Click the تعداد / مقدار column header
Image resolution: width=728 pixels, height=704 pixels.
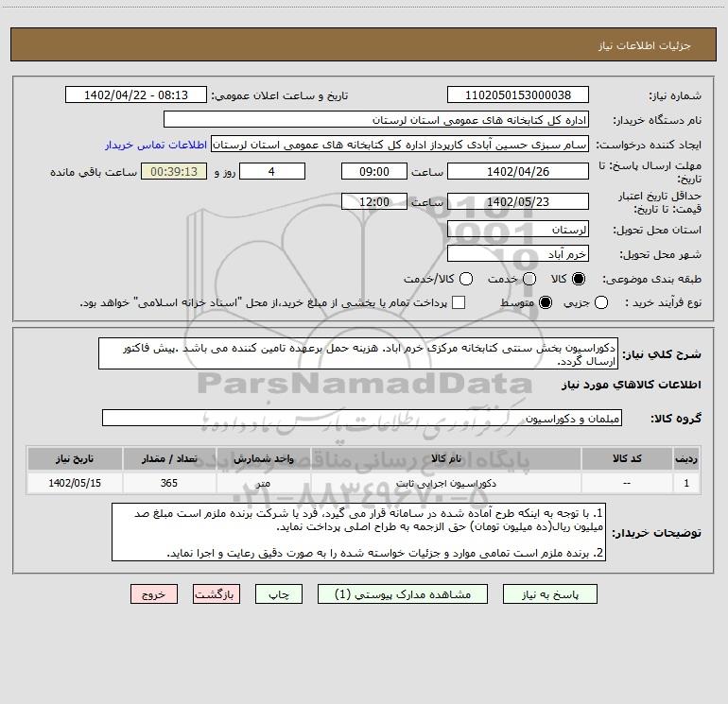(169, 458)
